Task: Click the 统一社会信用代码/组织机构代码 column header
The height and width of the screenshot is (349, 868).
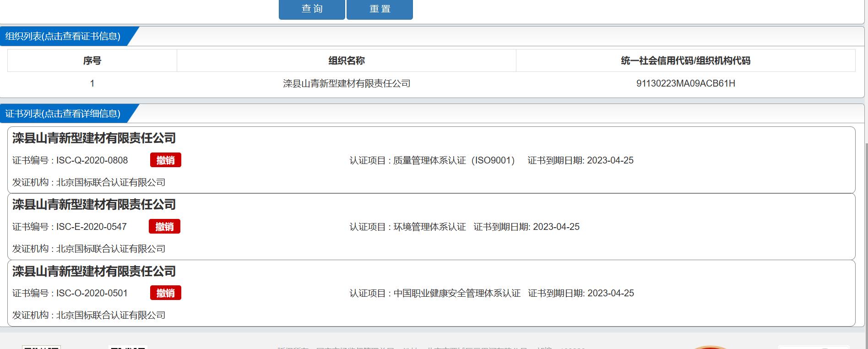Action: click(685, 60)
